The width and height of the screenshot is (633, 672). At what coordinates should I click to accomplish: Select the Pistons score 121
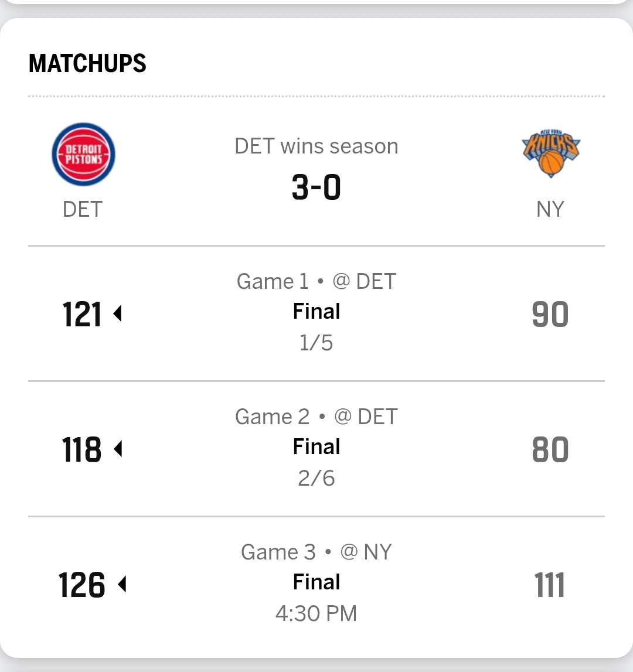pos(82,315)
